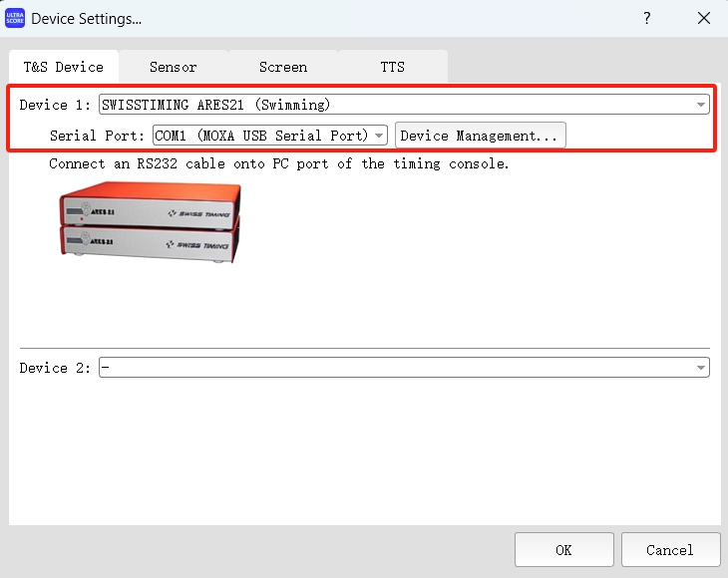Viewport: 728px width, 578px height.
Task: Switch to the T&S Device tab
Action: [x=64, y=67]
